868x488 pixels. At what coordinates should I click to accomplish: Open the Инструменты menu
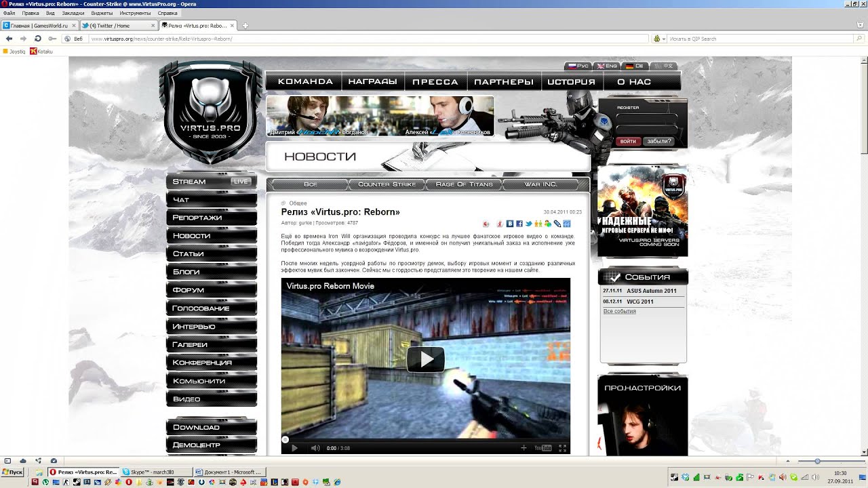click(135, 13)
